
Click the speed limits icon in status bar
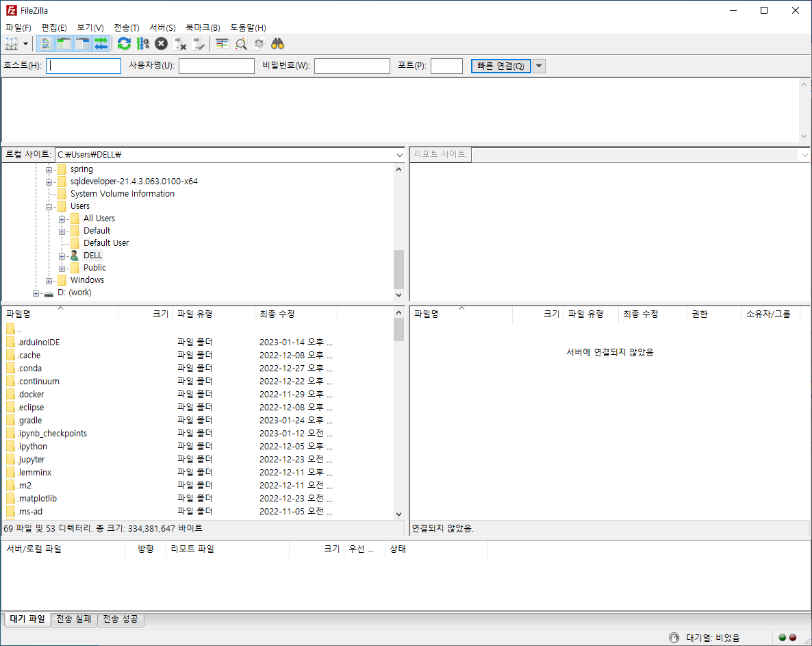[x=674, y=638]
